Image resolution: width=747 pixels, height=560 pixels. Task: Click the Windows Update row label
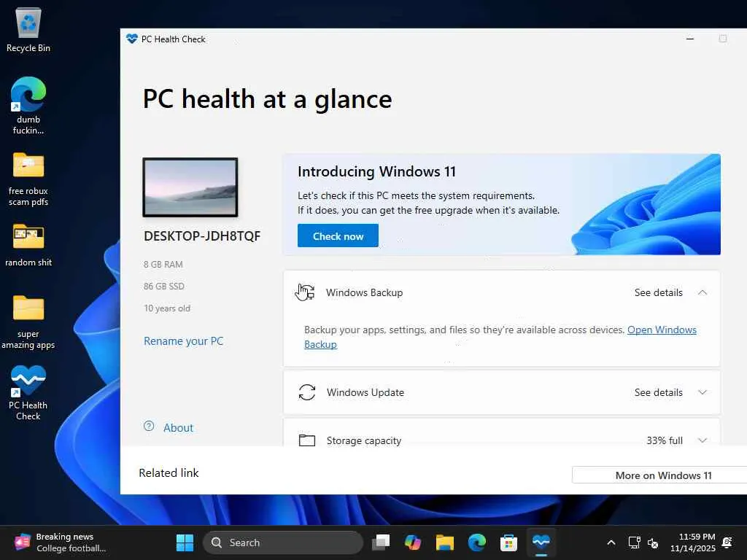pyautogui.click(x=365, y=392)
